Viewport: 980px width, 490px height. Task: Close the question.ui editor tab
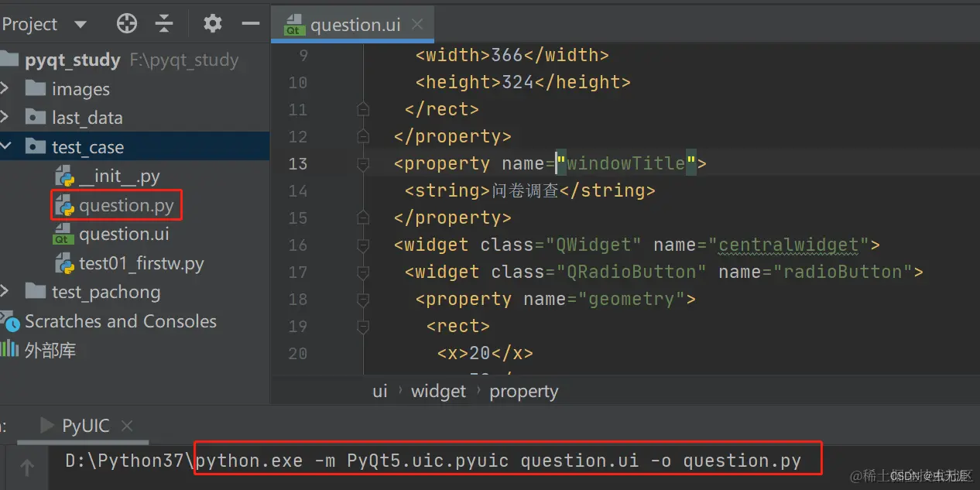click(417, 24)
